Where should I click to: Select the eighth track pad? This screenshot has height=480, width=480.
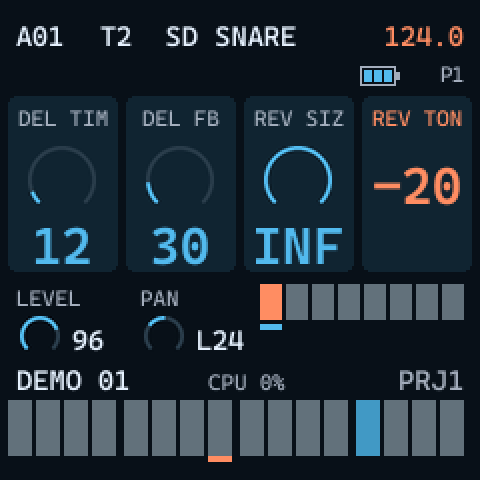[453, 302]
